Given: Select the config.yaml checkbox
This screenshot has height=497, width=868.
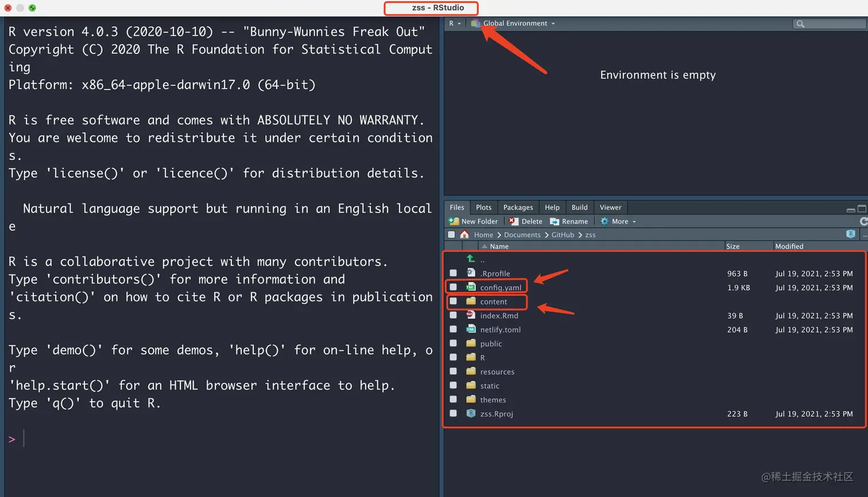Looking at the screenshot, I should click(x=454, y=287).
